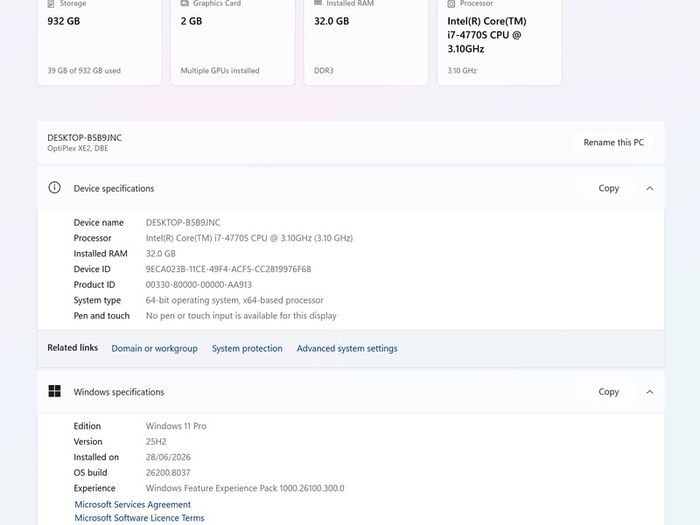This screenshot has width=700, height=525.
Task: Select Windows Feature Experience Pack value
Action: click(245, 488)
